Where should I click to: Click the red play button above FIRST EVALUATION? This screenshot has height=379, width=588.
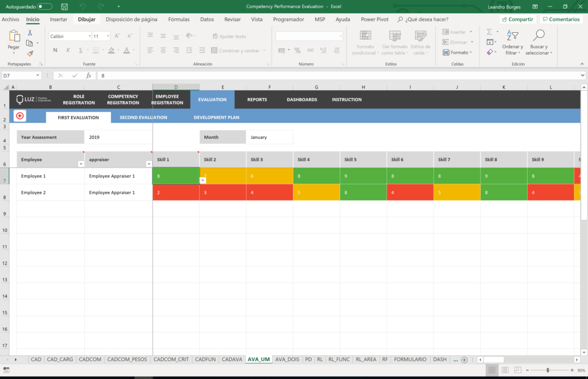19,115
